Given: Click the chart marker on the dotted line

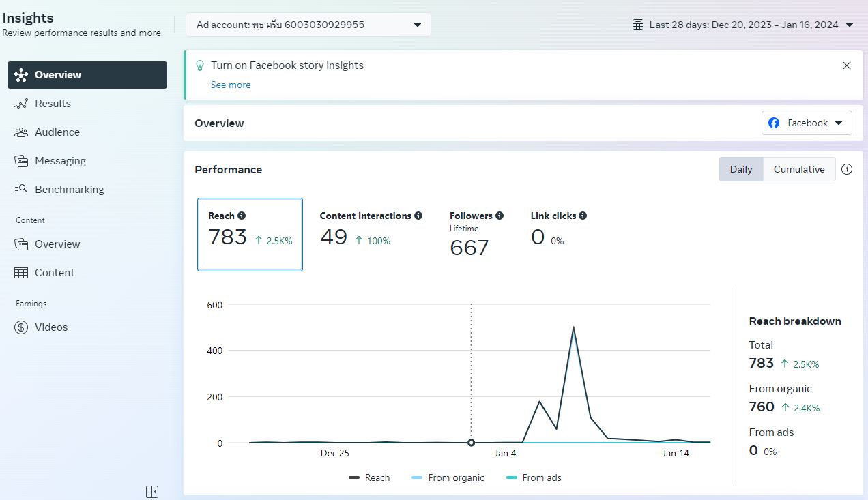Looking at the screenshot, I should pyautogui.click(x=471, y=443).
